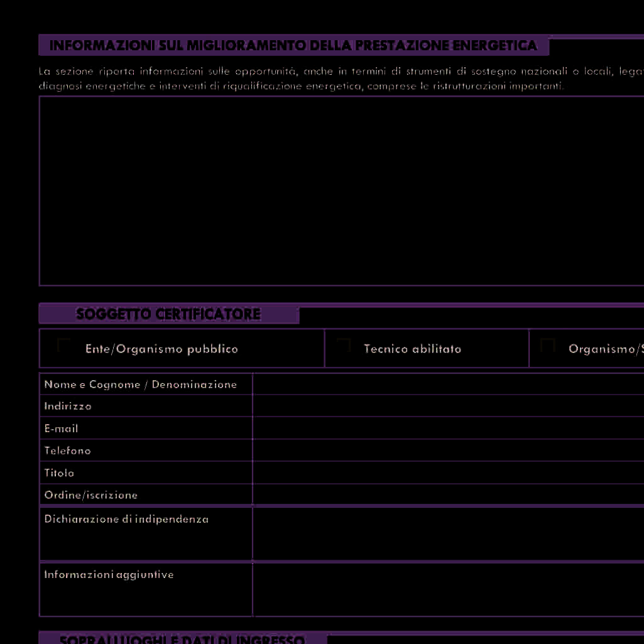Click the Sopralluoghi e dati di ingresso header
Screen dimensions: 644x644
pyautogui.click(x=182, y=639)
